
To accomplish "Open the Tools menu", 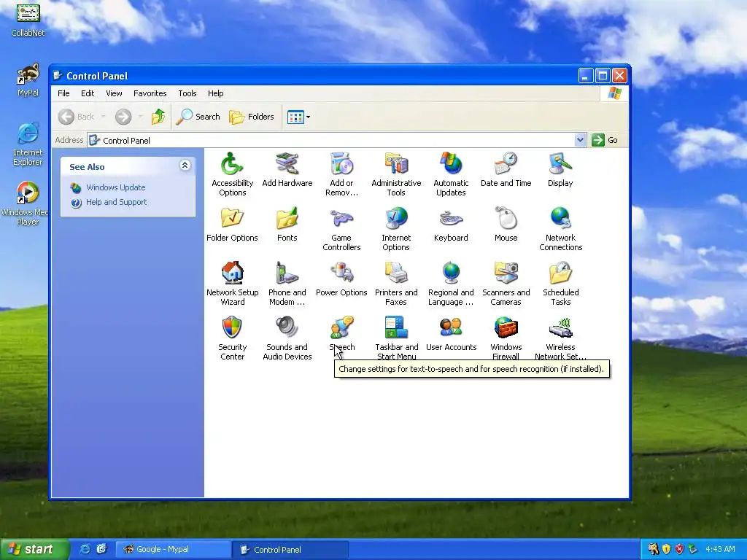I will 187,93.
